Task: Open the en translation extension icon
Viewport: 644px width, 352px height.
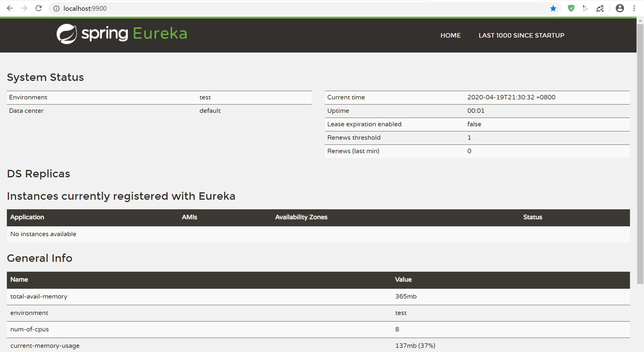Action: [600, 8]
